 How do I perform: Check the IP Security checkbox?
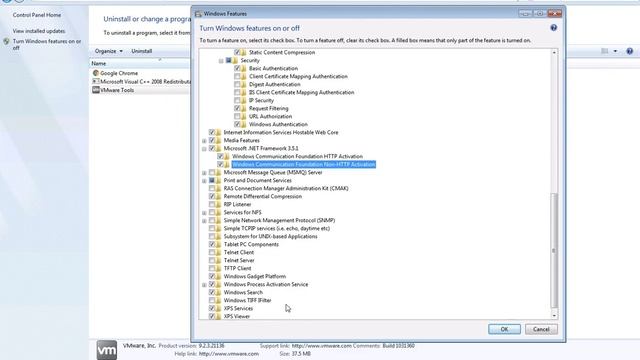tap(237, 100)
